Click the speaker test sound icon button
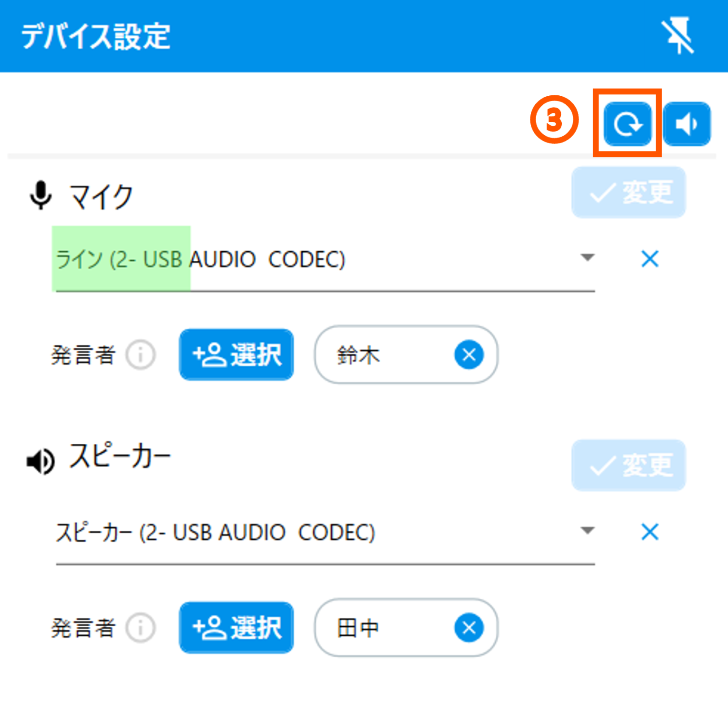Screen dimensions: 728x704 pos(687,124)
